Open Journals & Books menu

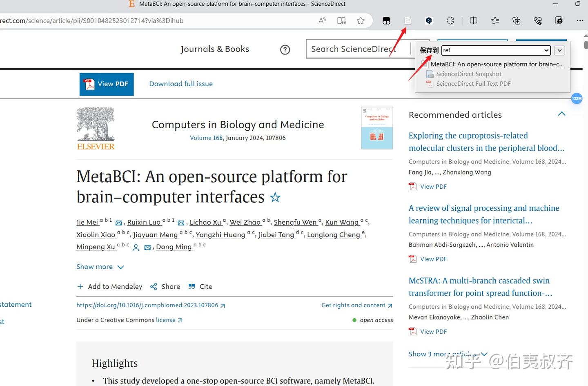pyautogui.click(x=215, y=49)
